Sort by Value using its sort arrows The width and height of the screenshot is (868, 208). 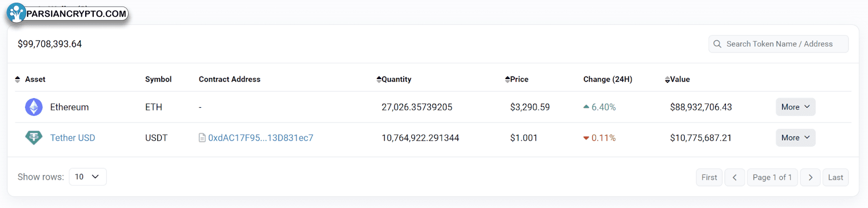click(x=667, y=80)
